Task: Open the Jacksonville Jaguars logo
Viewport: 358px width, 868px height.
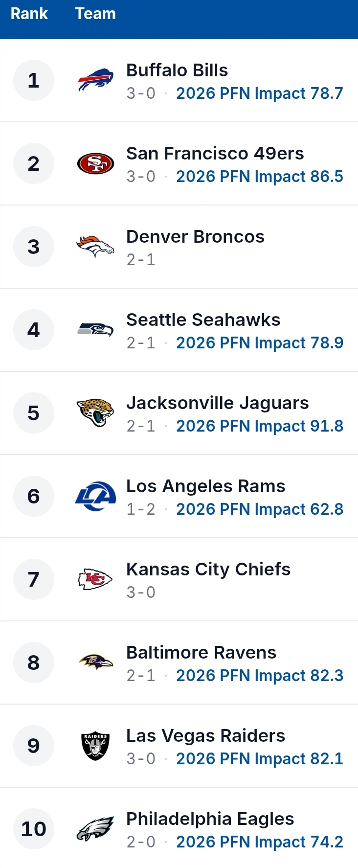Action: coord(95,413)
